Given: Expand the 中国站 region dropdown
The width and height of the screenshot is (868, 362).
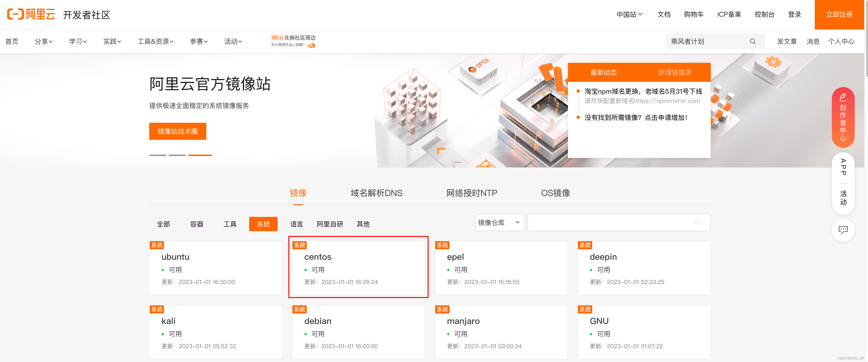Looking at the screenshot, I should coord(629,15).
